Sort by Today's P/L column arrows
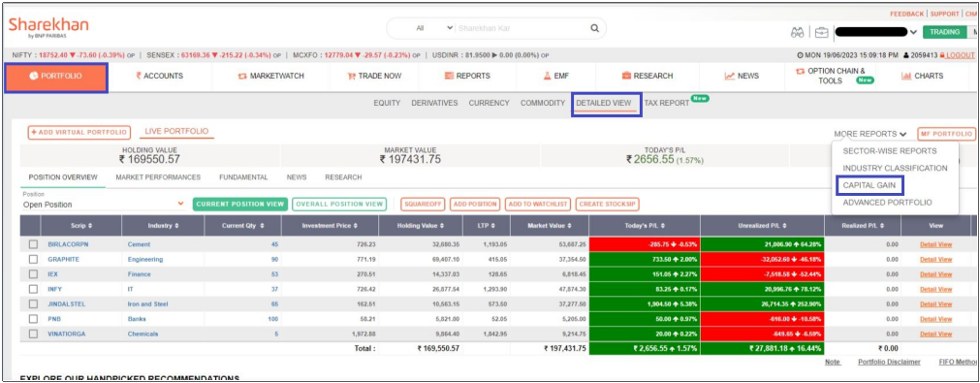This screenshot has height=383, width=980. pyautogui.click(x=663, y=226)
